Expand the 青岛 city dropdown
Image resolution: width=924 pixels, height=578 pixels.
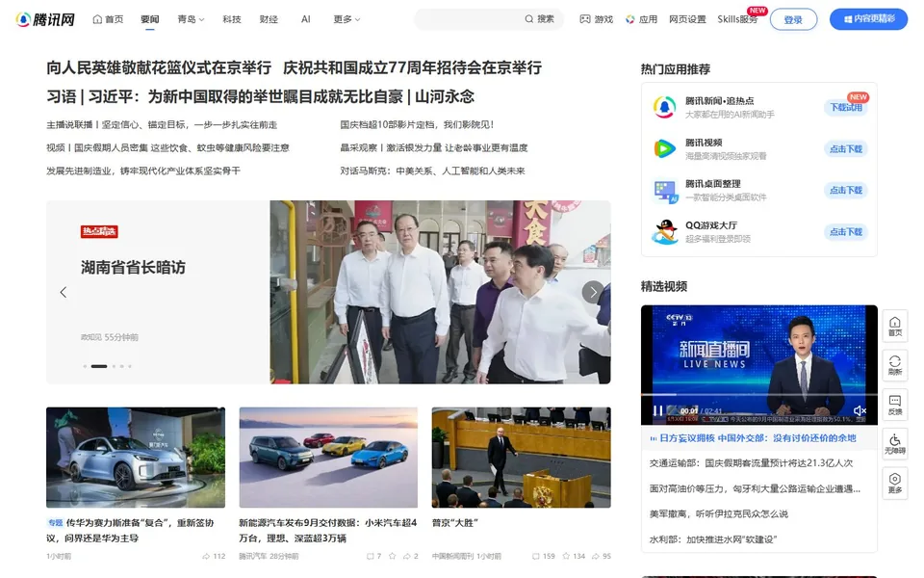[191, 19]
